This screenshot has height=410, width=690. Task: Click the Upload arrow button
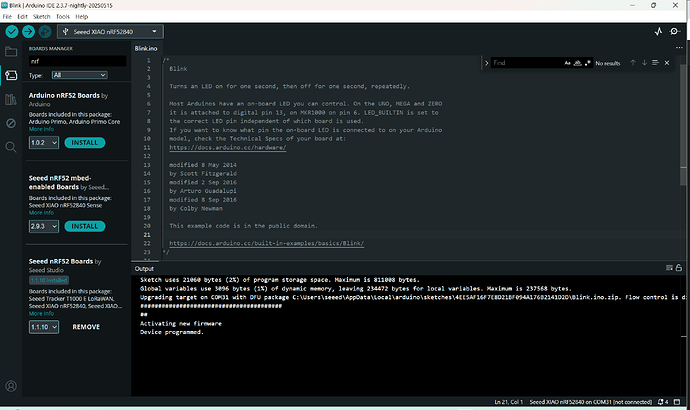click(28, 32)
